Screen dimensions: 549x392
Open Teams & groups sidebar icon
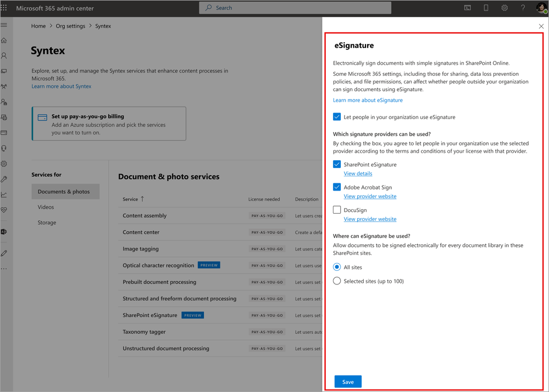click(4, 87)
